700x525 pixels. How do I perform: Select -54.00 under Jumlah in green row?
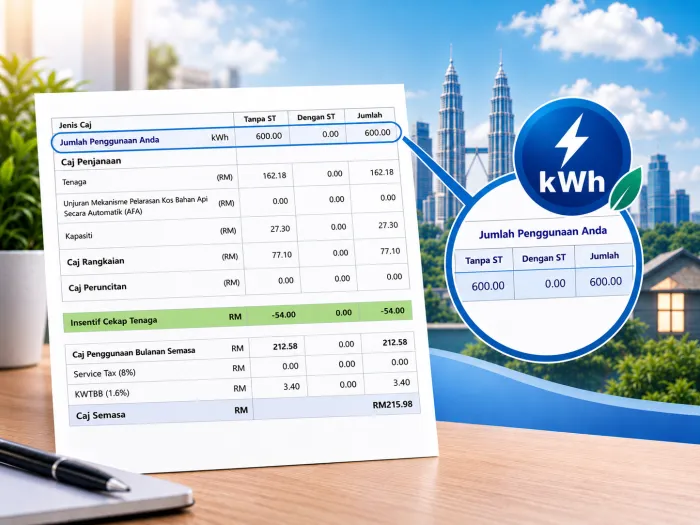pos(392,311)
